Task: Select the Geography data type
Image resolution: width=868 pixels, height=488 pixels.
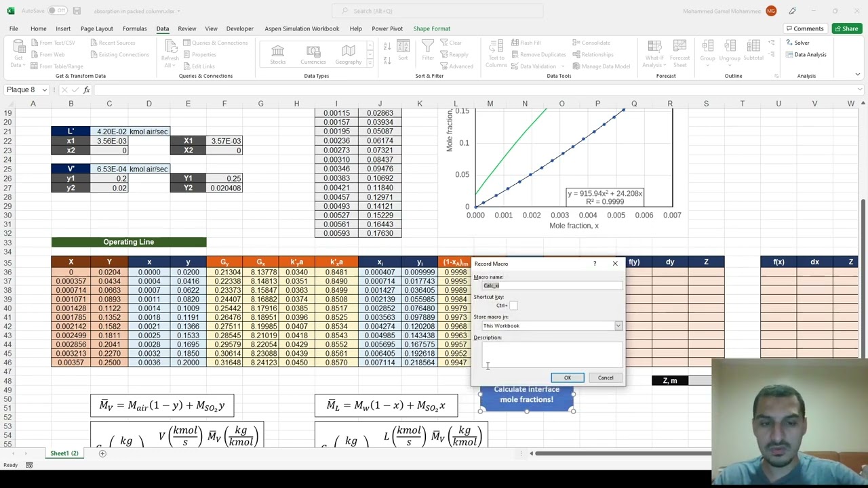Action: [349, 54]
